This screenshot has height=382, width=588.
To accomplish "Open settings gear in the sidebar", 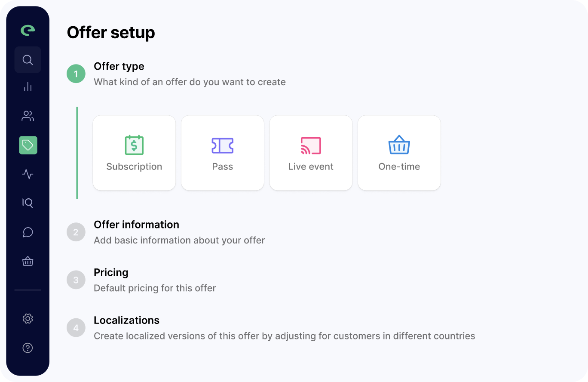I will coord(28,319).
